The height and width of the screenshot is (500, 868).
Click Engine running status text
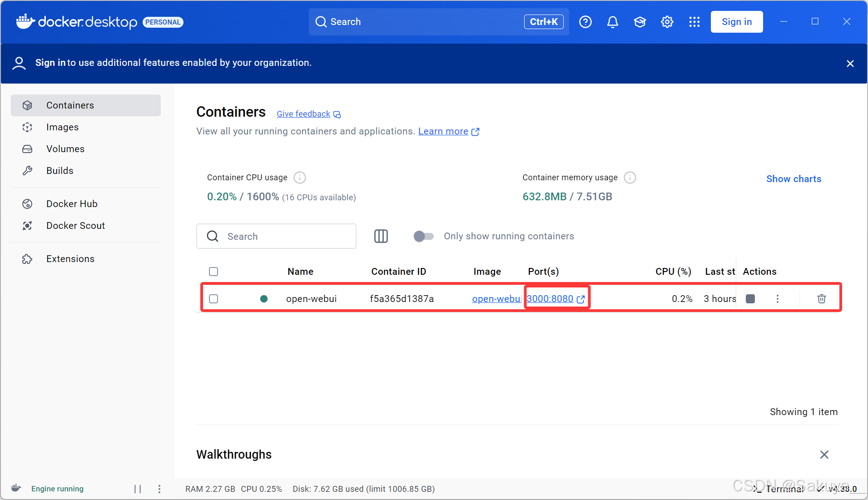57,489
